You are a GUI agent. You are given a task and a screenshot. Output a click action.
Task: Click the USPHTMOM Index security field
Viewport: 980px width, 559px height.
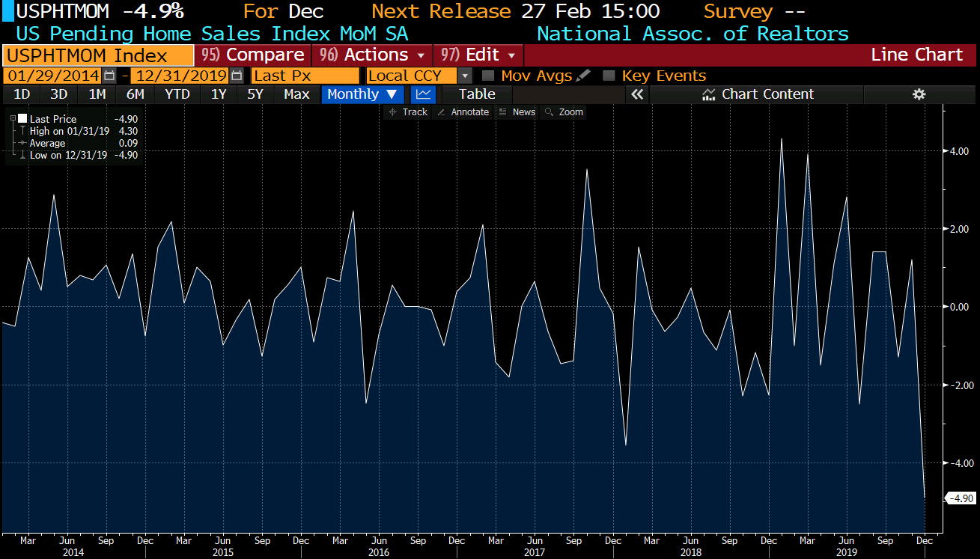point(97,55)
